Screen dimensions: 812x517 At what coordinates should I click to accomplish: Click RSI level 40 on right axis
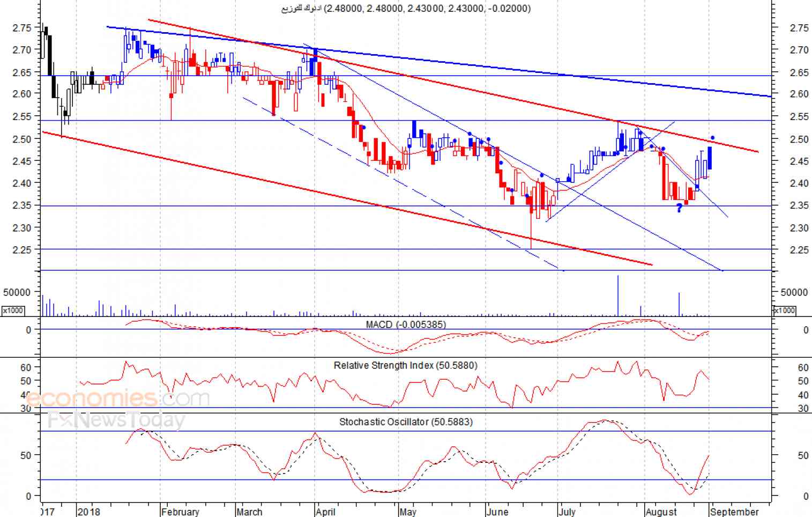[x=803, y=395]
